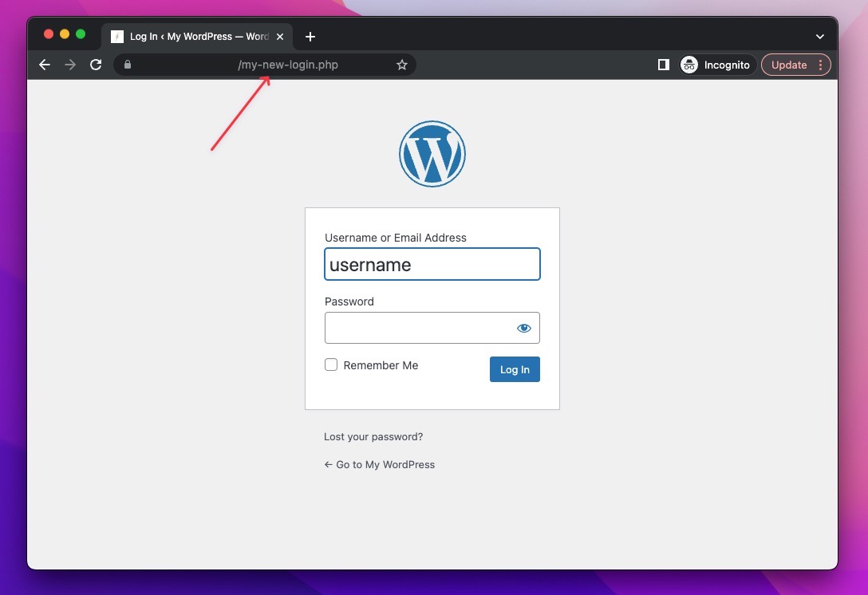Click the WordPress logo above the login form
The image size is (868, 595).
[x=432, y=153]
